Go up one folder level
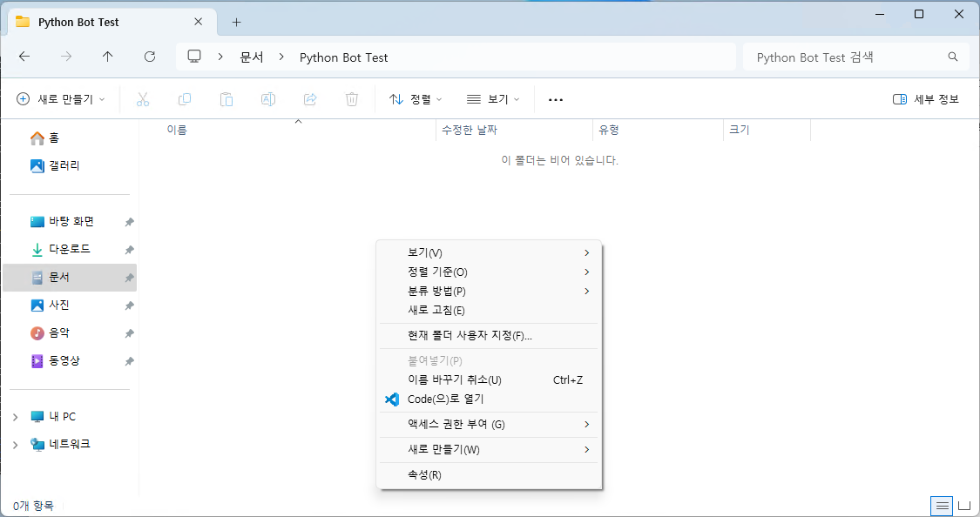This screenshot has width=980, height=517. pyautogui.click(x=107, y=57)
